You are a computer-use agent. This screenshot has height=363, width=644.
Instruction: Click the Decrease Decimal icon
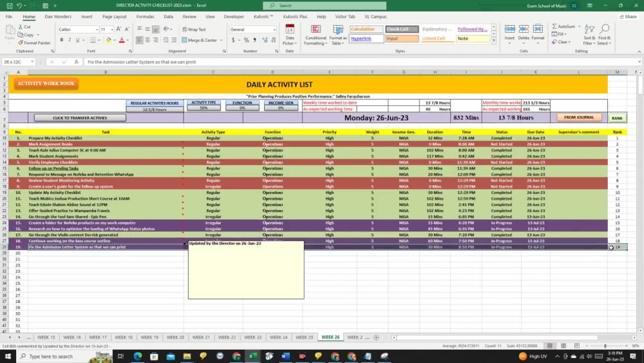click(x=274, y=40)
